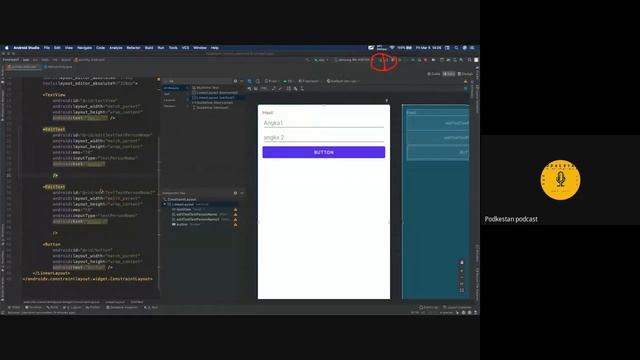Open the run configuration app dropdown
The height and width of the screenshot is (360, 640).
[x=321, y=60]
